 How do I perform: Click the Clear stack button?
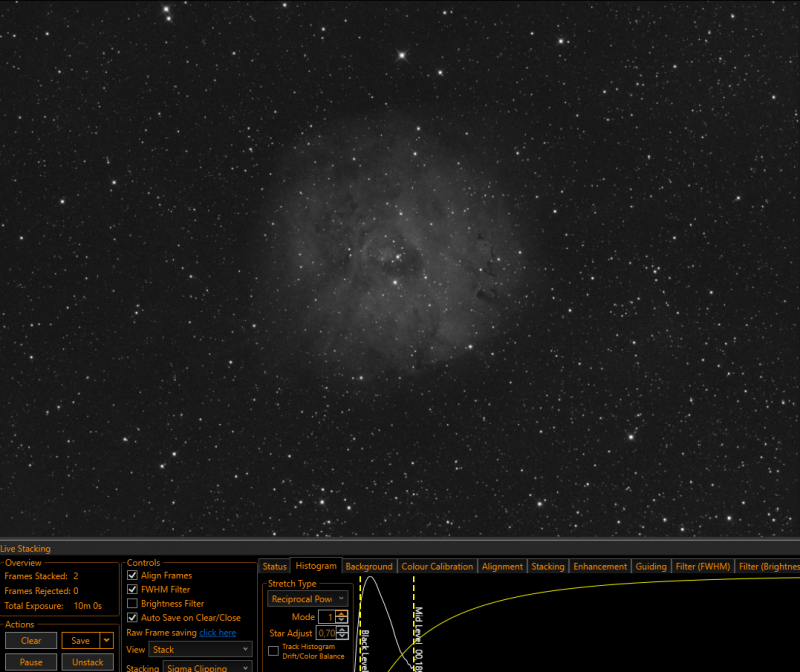[31, 640]
